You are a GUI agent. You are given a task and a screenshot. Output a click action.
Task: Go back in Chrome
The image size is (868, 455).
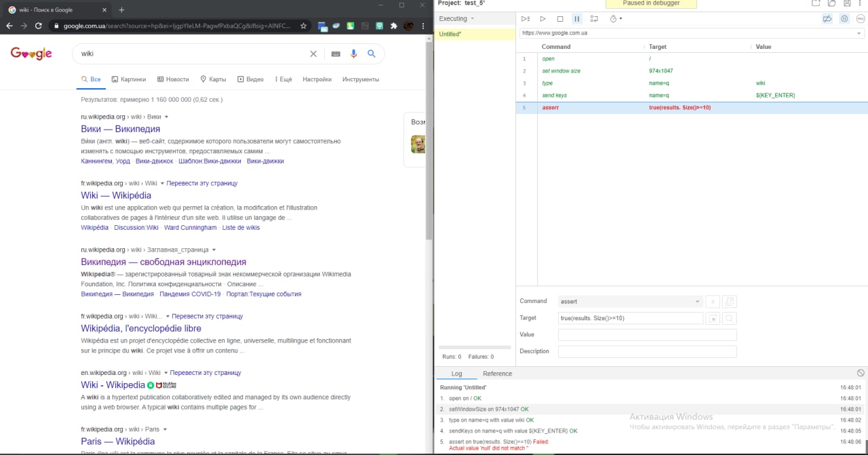9,26
